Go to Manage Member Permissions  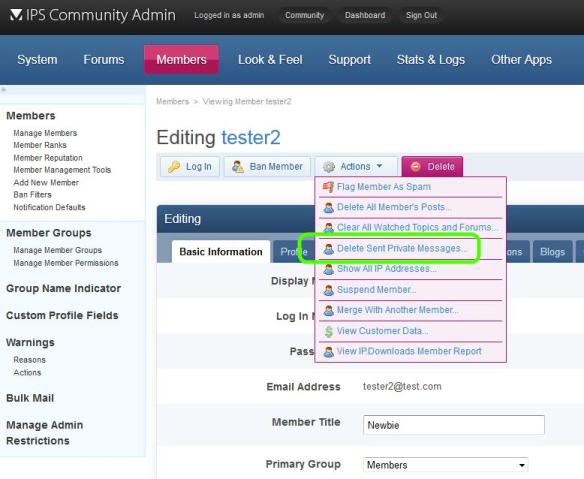pos(66,263)
